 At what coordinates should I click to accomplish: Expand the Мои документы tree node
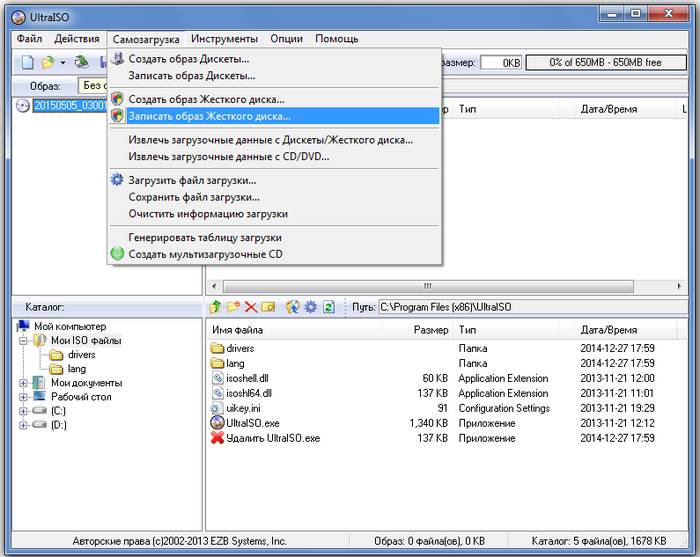tap(23, 383)
